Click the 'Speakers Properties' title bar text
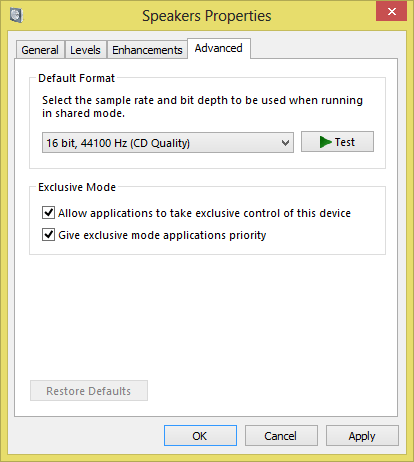This screenshot has width=414, height=462. click(x=207, y=16)
